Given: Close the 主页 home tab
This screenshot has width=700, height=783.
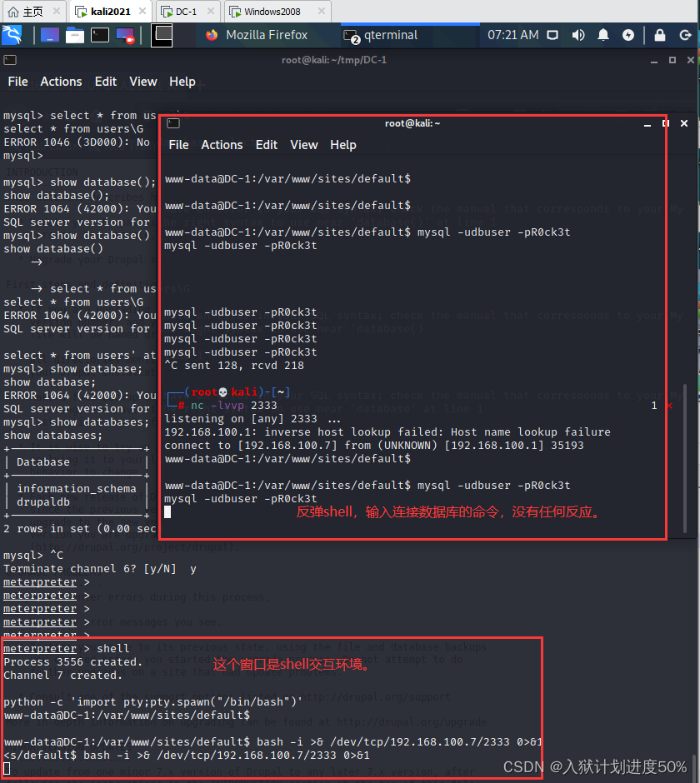Looking at the screenshot, I should click(x=57, y=11).
